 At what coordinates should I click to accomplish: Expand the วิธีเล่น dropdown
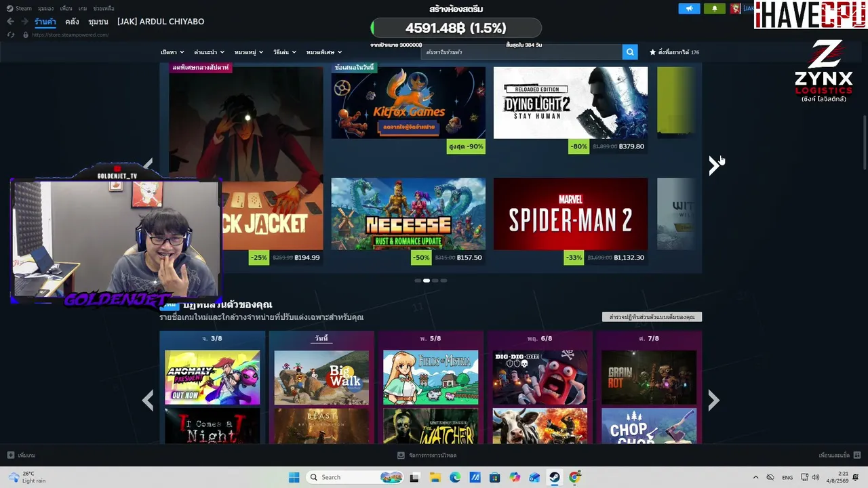click(285, 52)
